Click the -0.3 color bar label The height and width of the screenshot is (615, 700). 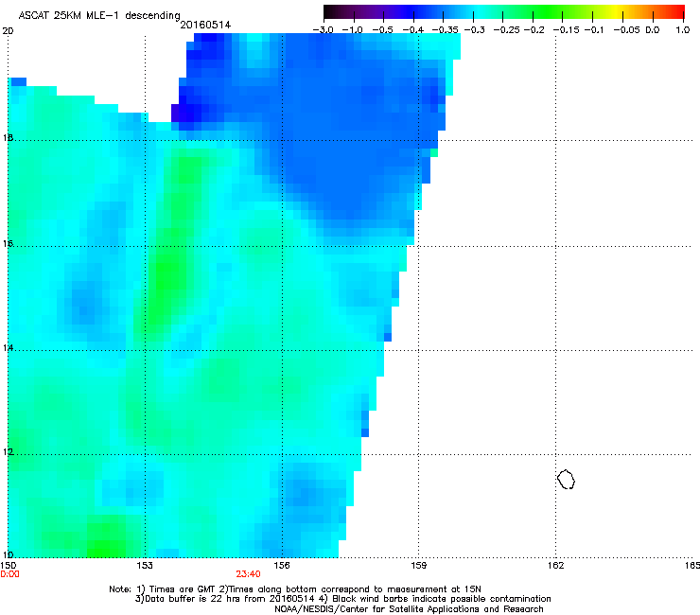(475, 30)
